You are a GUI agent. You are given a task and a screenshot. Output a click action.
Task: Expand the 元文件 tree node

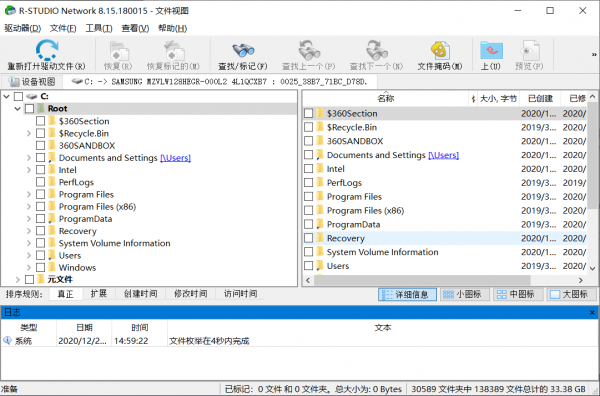(18, 279)
